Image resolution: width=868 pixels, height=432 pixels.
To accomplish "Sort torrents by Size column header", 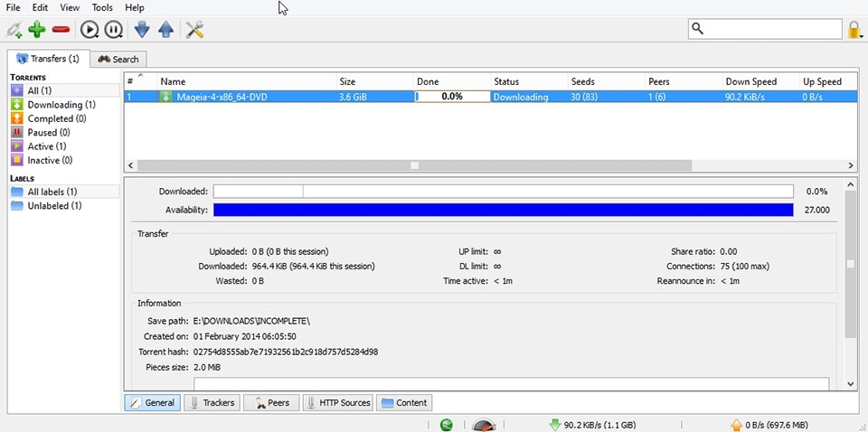I will 374,81.
